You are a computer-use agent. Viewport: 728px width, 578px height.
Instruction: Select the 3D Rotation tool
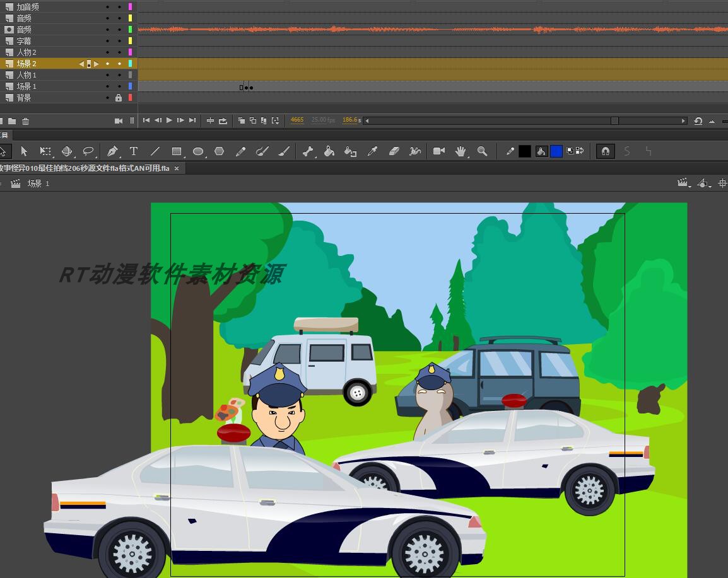tap(67, 151)
